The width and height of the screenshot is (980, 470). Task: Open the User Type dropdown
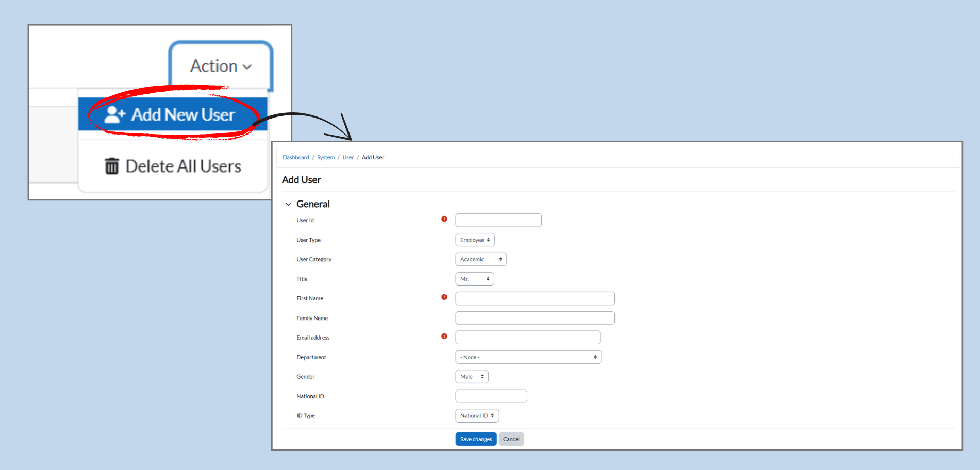pos(475,240)
